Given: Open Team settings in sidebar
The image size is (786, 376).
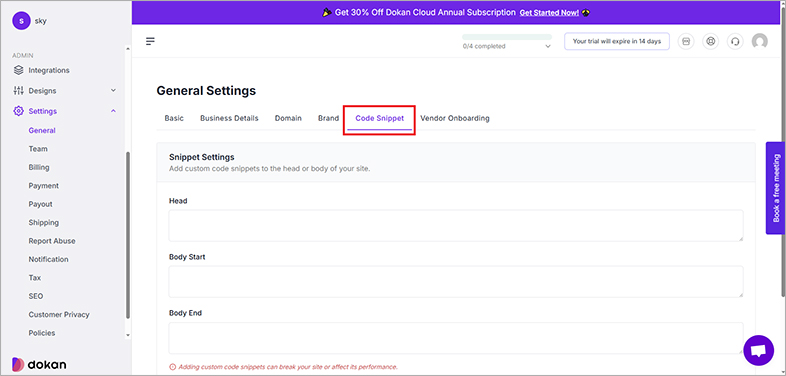Looking at the screenshot, I should [x=38, y=149].
